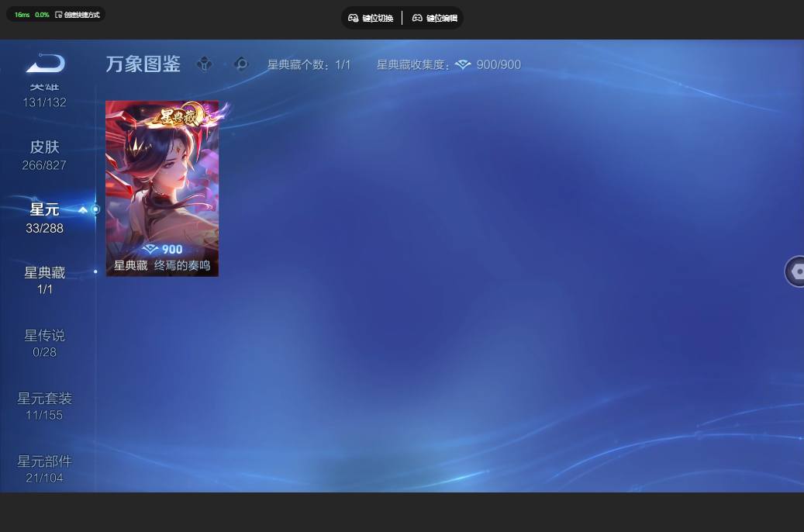804x532 pixels.
Task: Click the 键位编辑 gamepad icon
Action: click(417, 18)
